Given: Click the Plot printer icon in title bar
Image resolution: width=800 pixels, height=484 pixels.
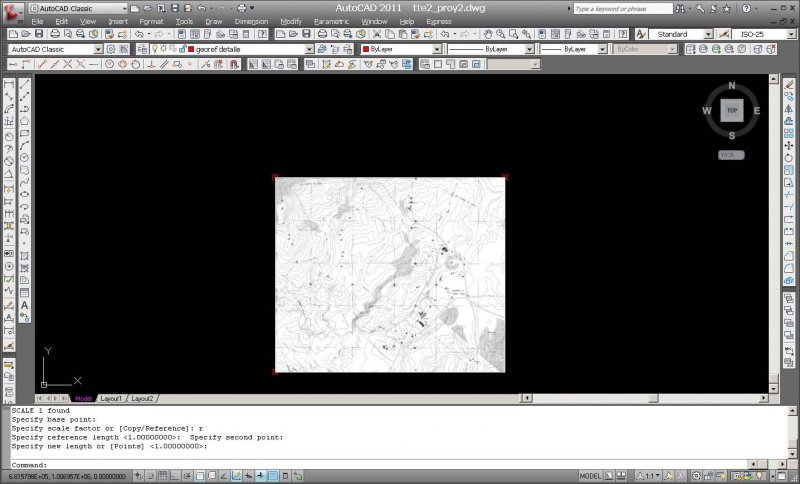Looking at the screenshot, I should coord(241,8).
